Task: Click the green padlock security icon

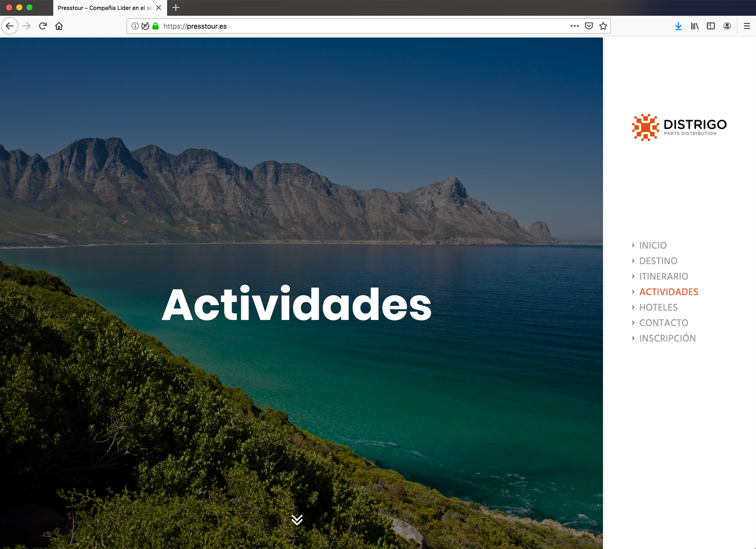Action: click(x=156, y=26)
